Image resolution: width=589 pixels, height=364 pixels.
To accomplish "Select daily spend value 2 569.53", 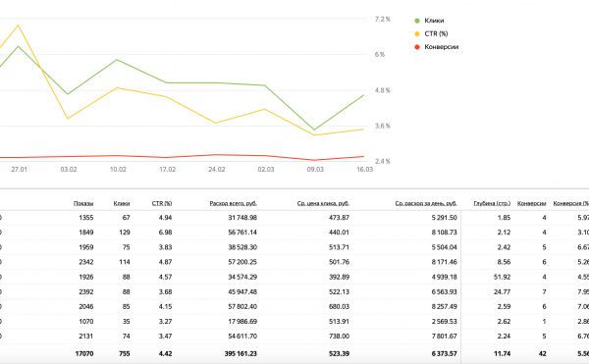I will click(x=445, y=322).
